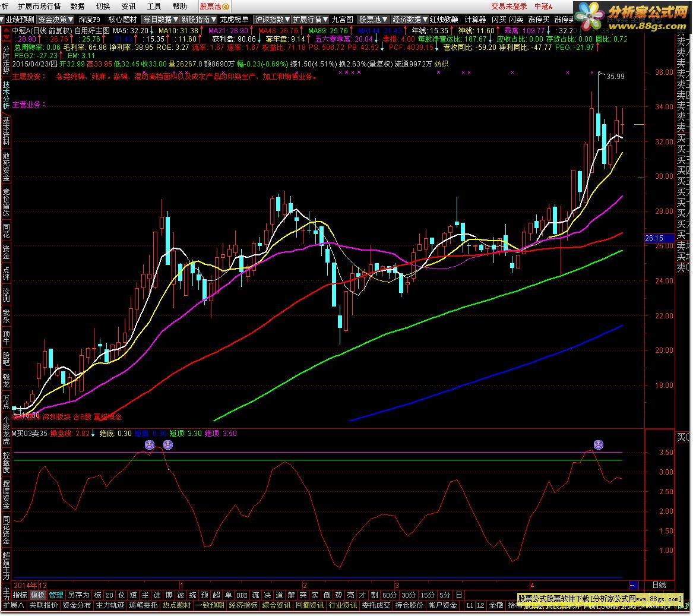693x616 pixels.
Task: Click the 涨停买 button
Action: point(539,20)
